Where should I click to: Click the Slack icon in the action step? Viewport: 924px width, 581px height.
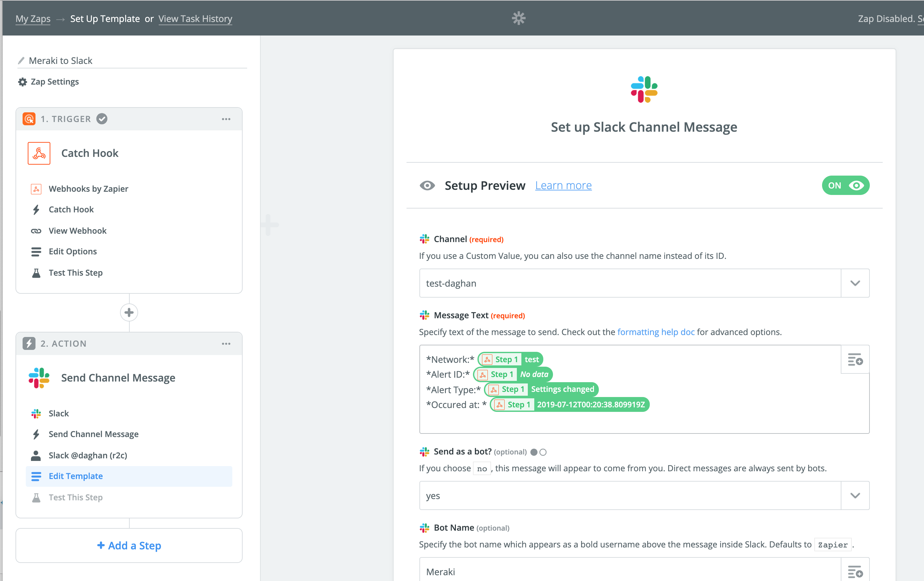pos(36,413)
